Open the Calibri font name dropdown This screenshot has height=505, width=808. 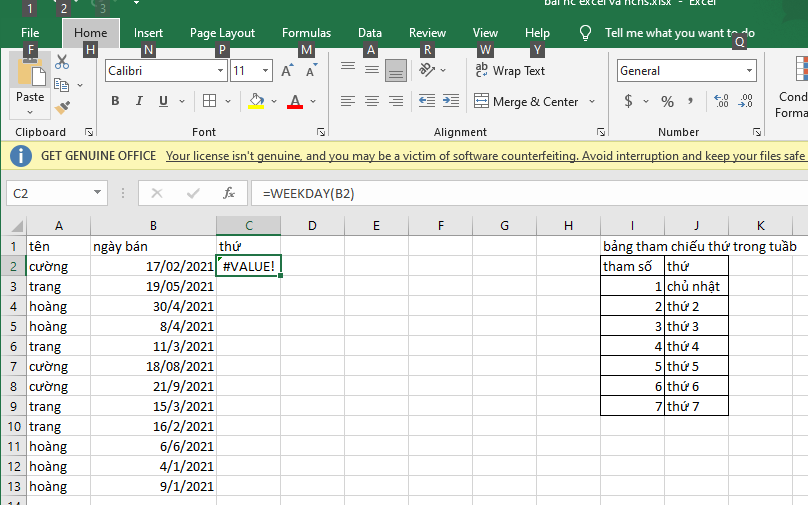coord(221,71)
